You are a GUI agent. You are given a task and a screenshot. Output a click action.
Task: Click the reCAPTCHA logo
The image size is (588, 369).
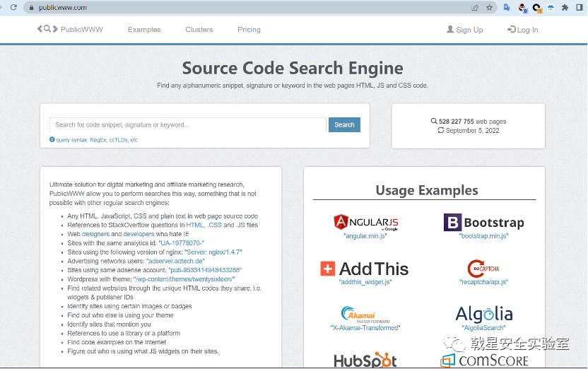click(483, 269)
